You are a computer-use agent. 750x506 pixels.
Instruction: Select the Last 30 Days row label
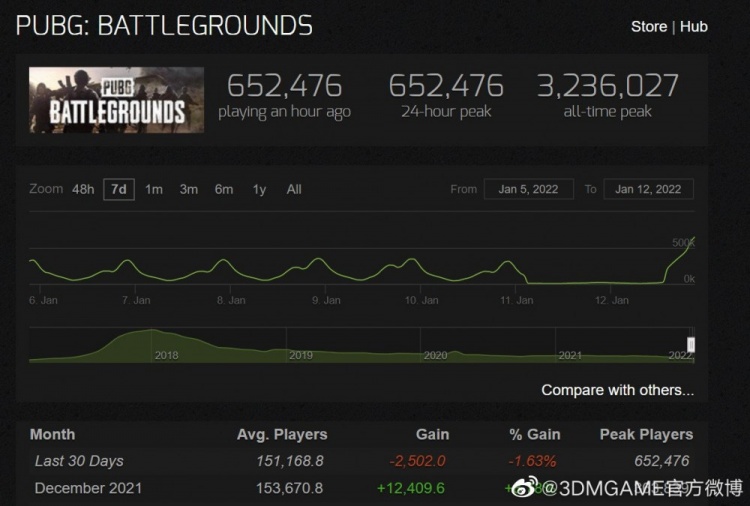[79, 461]
